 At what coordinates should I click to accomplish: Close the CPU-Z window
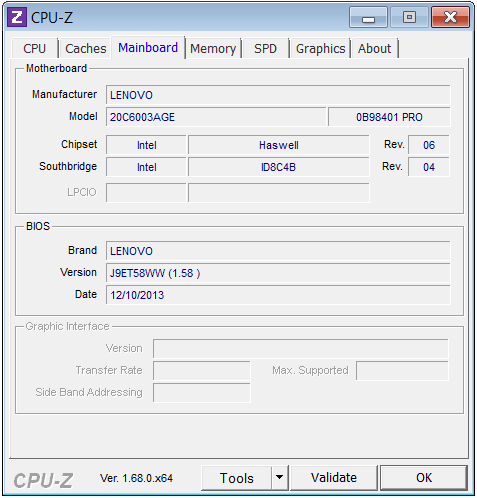[x=450, y=17]
